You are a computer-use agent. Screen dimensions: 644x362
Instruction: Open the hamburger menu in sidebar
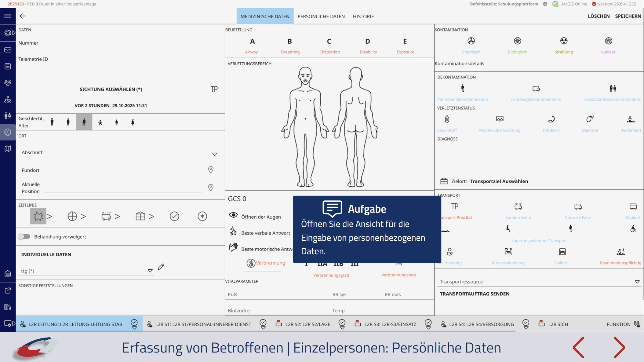(8, 16)
